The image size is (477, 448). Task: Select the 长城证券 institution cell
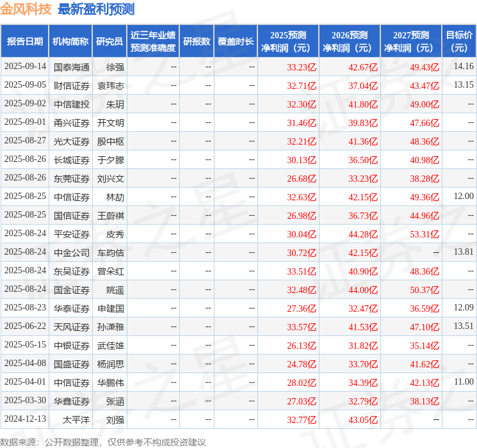[72, 160]
